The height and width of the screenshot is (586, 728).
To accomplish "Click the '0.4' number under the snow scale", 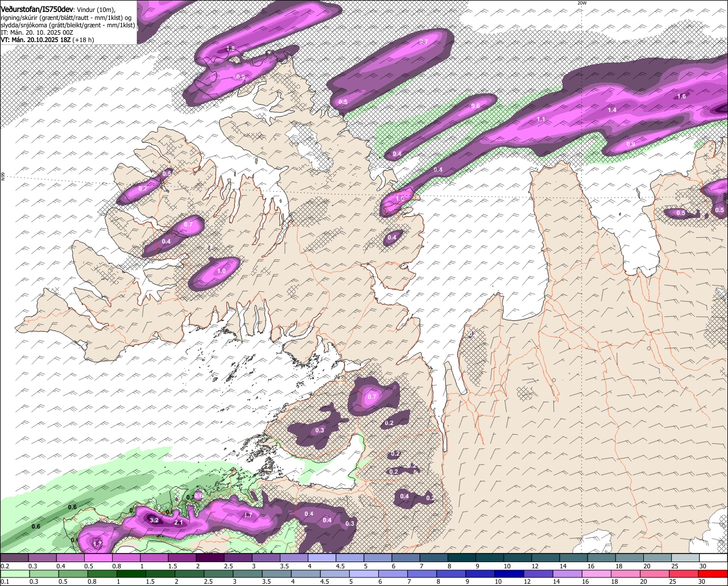I will coord(60,566).
